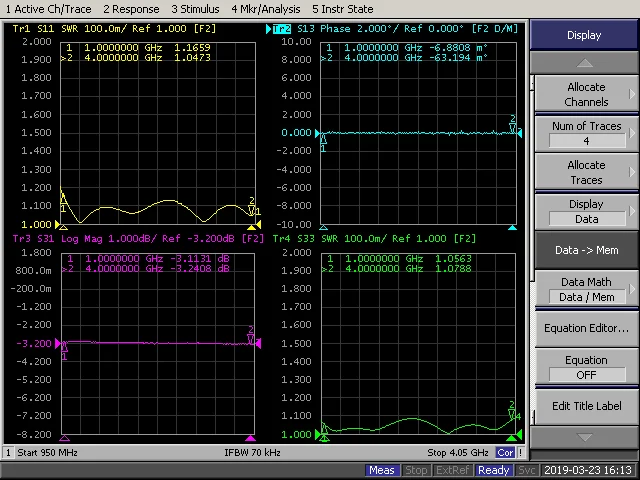Click the Cor correction status indicator
The height and width of the screenshot is (480, 640).
(506, 453)
